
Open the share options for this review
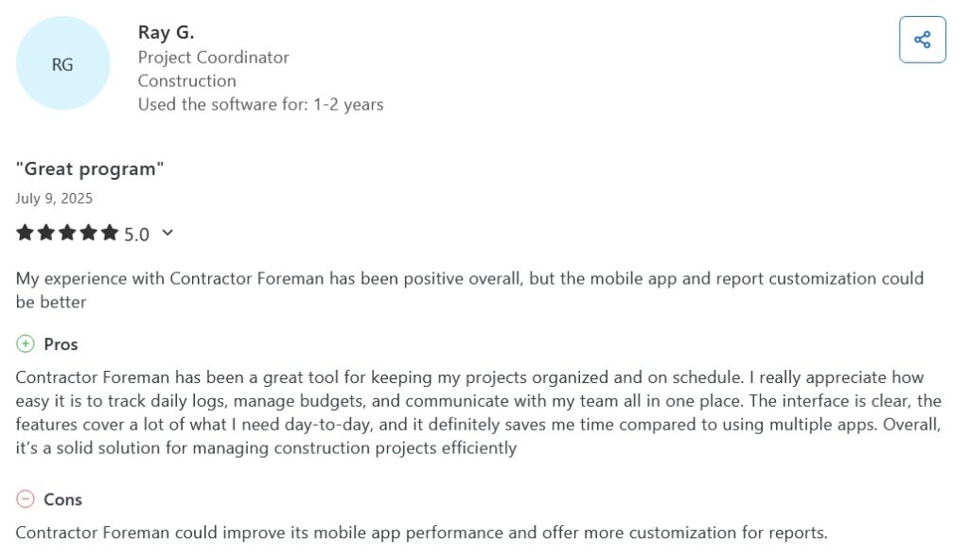pyautogui.click(x=922, y=39)
